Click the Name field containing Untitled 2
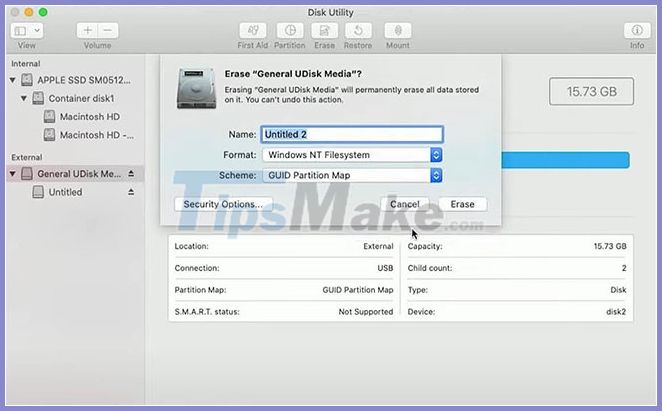Image resolution: width=662 pixels, height=411 pixels. pyautogui.click(x=352, y=134)
